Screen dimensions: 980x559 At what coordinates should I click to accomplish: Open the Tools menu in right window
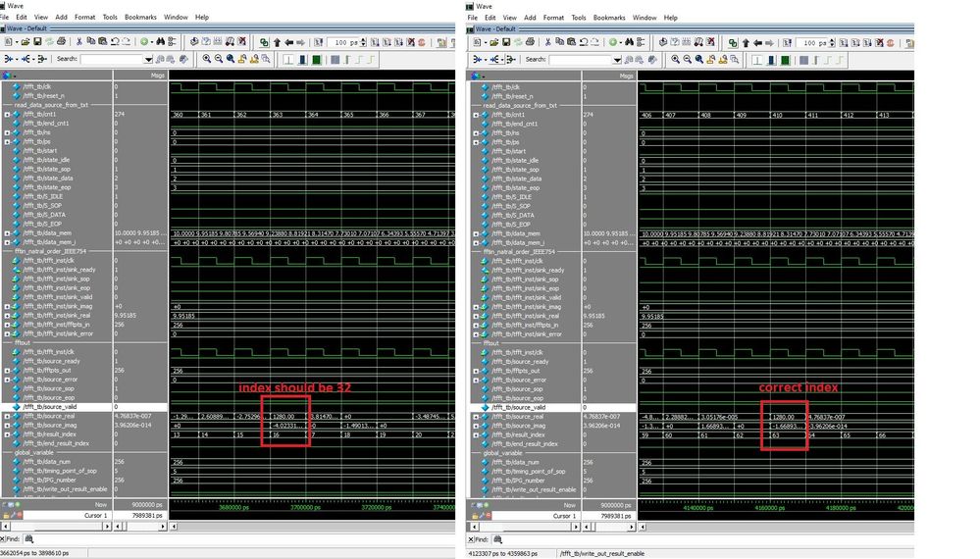point(578,17)
